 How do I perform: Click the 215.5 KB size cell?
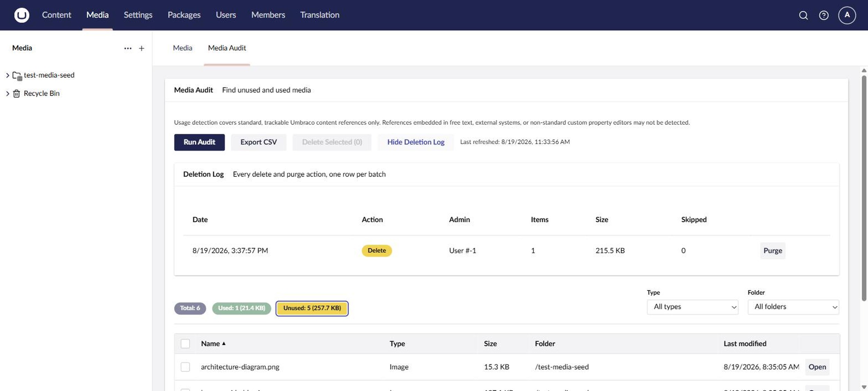coord(610,251)
